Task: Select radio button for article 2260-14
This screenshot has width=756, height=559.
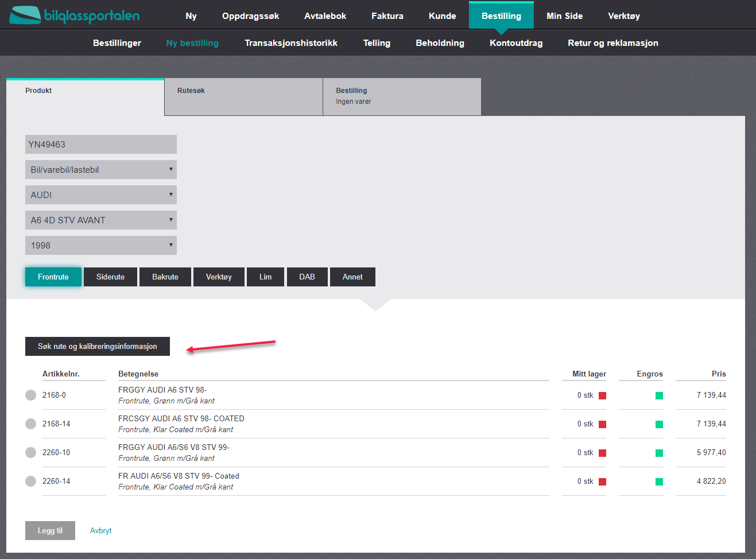Action: (31, 482)
